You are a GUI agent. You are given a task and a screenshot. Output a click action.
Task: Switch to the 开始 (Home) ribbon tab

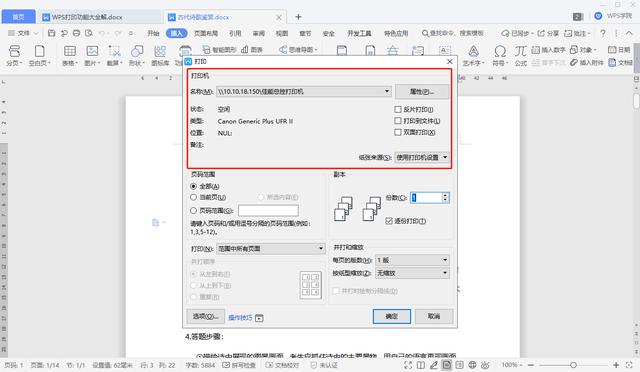pos(153,33)
